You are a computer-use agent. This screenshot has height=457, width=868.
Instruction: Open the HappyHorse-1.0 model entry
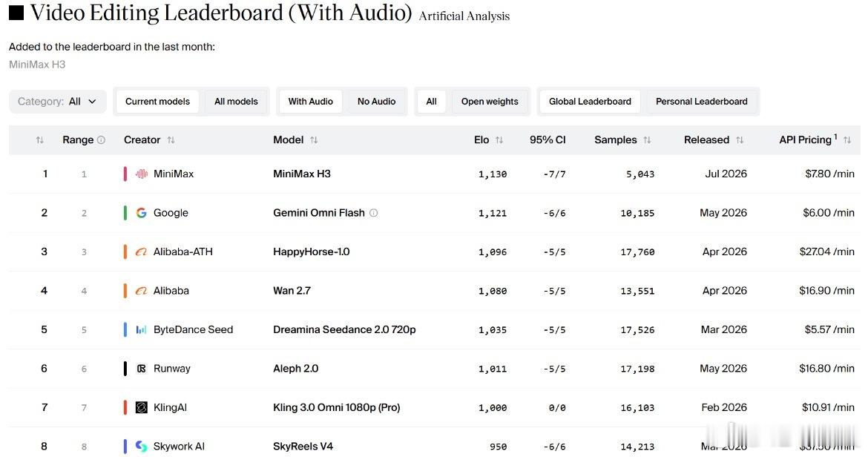[311, 251]
